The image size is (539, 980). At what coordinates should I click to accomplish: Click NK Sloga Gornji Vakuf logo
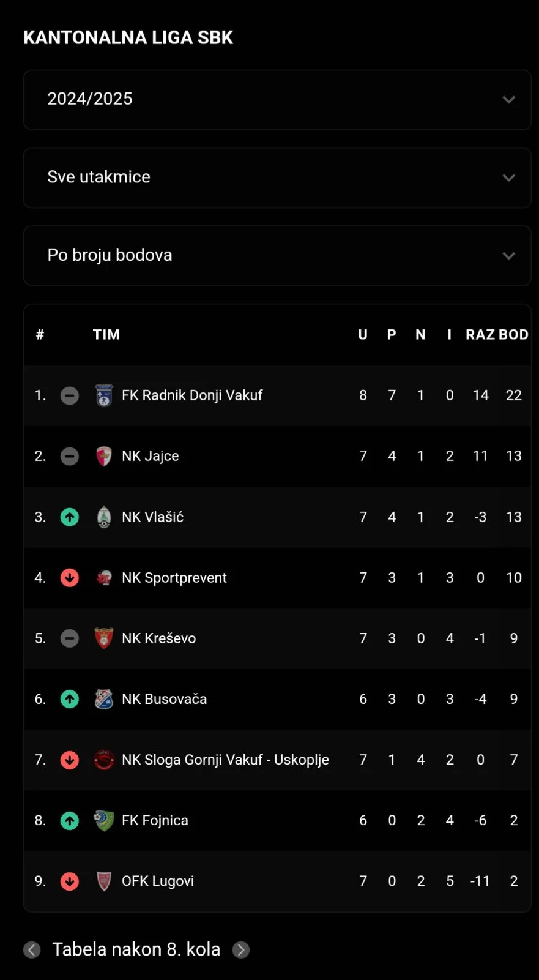pyautogui.click(x=104, y=760)
